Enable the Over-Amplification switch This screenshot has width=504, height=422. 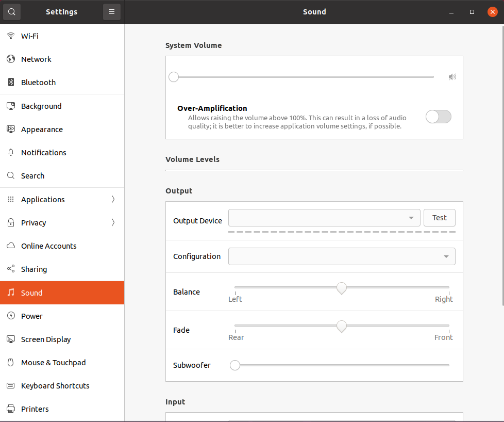pyautogui.click(x=438, y=117)
